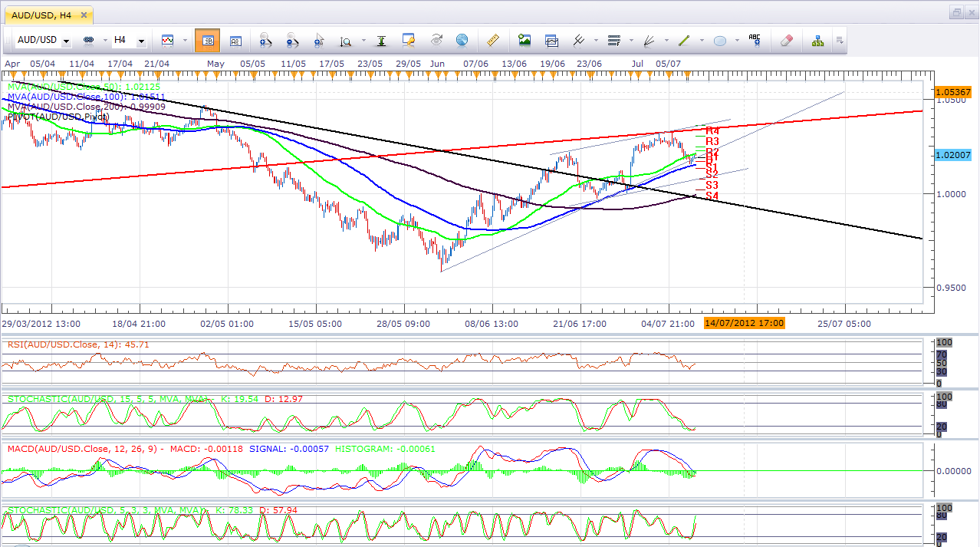
Task: Click the MACD HISTOGRAM value text
Action: (386, 448)
